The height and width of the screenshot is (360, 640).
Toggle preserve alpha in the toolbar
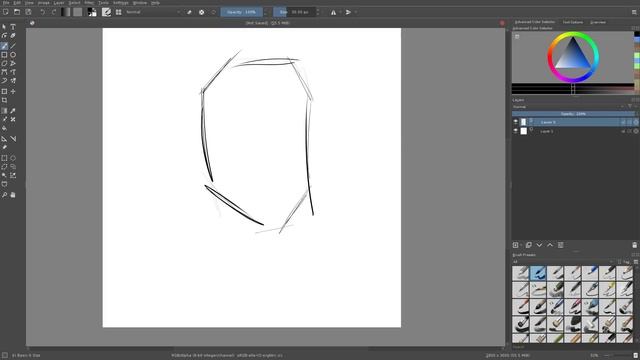[202, 12]
